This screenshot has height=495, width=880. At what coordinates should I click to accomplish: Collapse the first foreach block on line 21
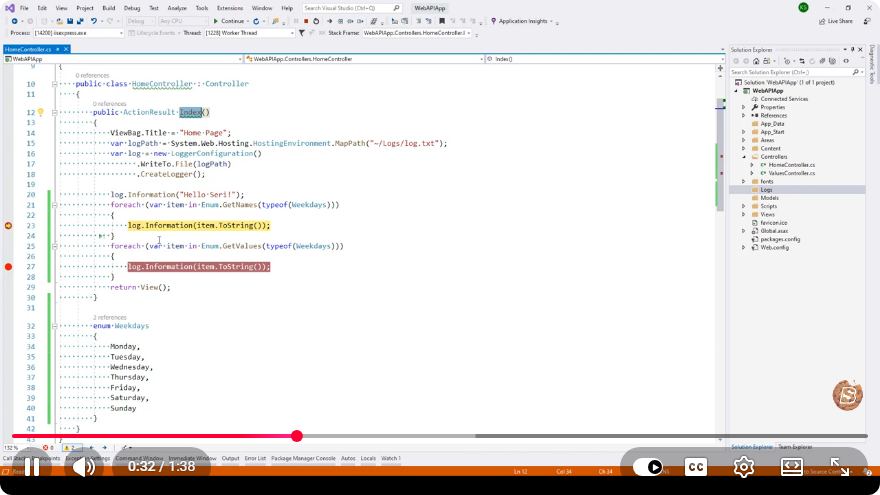tap(54, 205)
